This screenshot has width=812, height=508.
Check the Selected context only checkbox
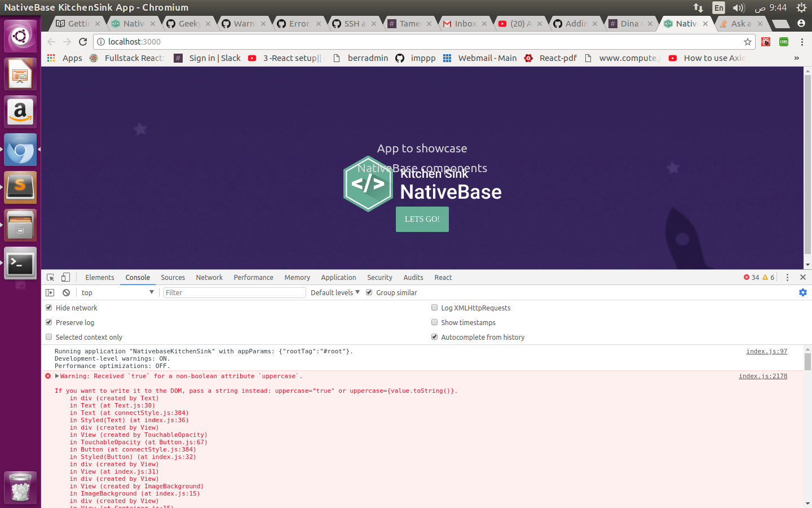pos(48,336)
